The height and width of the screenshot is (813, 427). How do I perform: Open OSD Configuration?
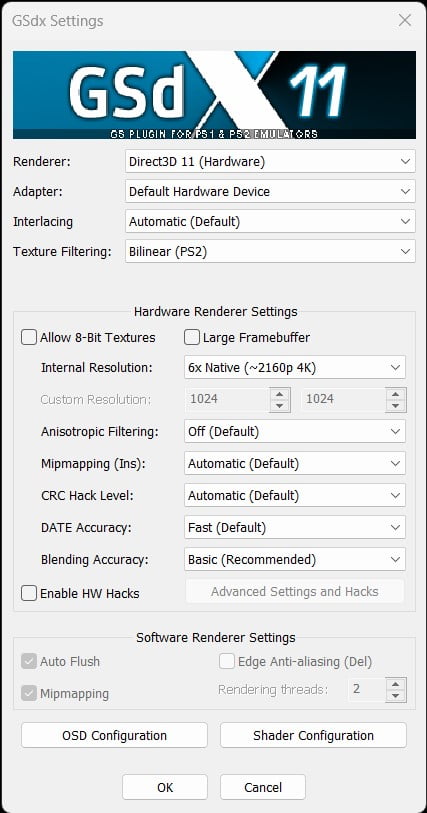point(115,735)
